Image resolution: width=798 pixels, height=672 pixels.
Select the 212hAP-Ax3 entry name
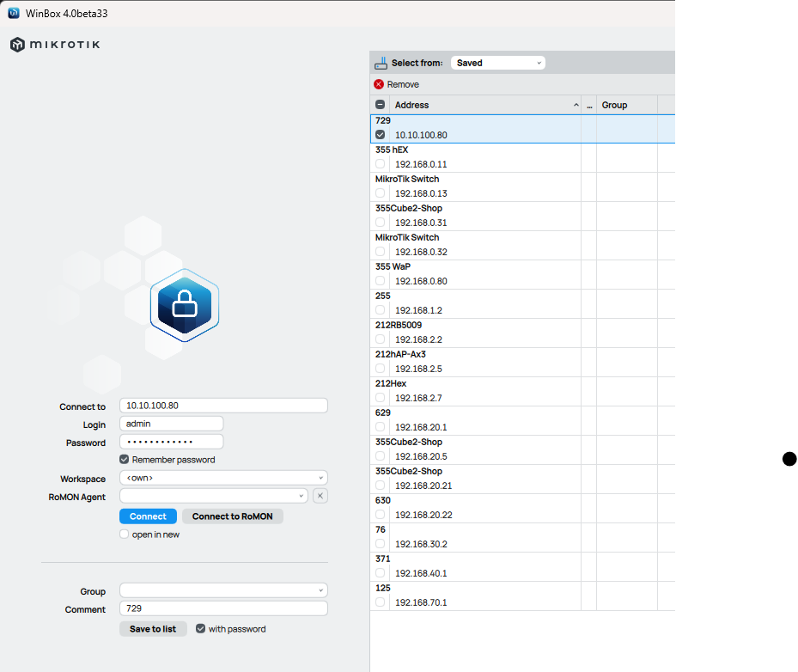point(400,354)
